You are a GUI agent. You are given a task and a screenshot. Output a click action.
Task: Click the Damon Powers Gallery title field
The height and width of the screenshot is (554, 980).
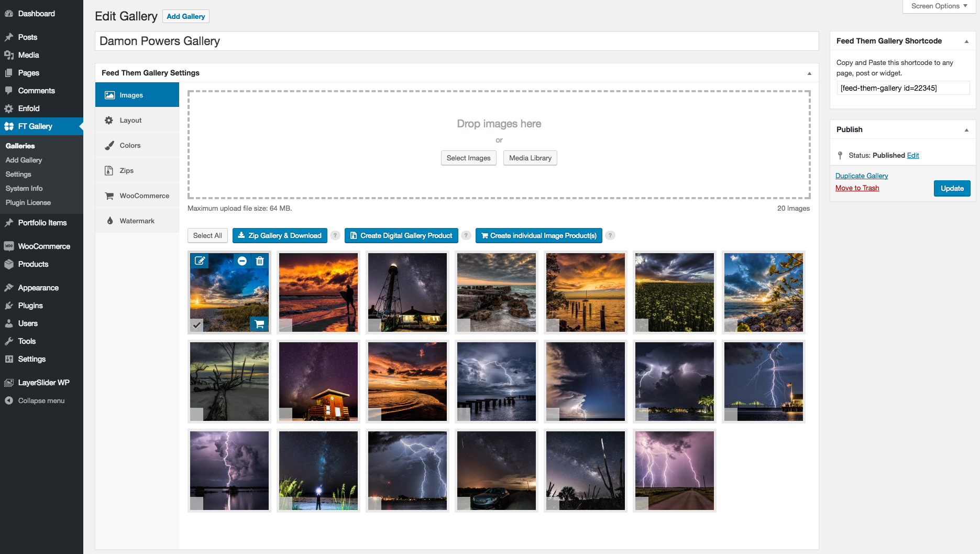coord(457,41)
